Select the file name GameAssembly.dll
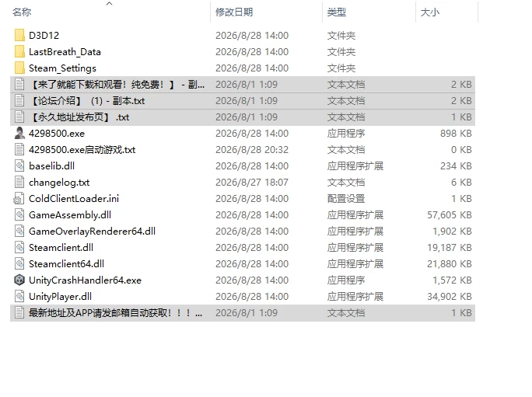The width and height of the screenshot is (532, 397). 70,215
